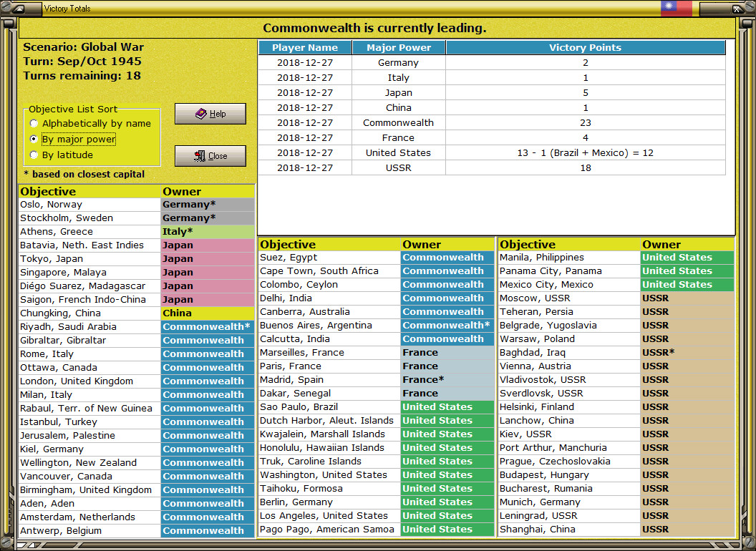Click Marseilles, France objective
756x551 pixels.
coord(329,352)
